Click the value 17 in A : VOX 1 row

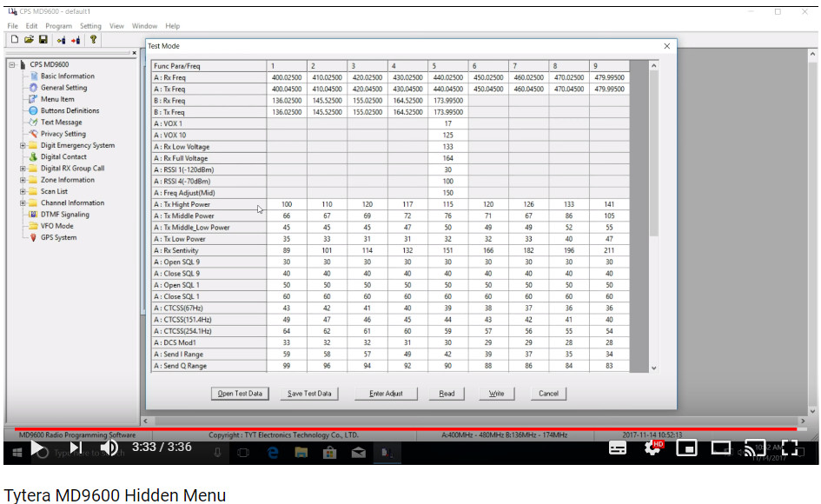point(447,123)
